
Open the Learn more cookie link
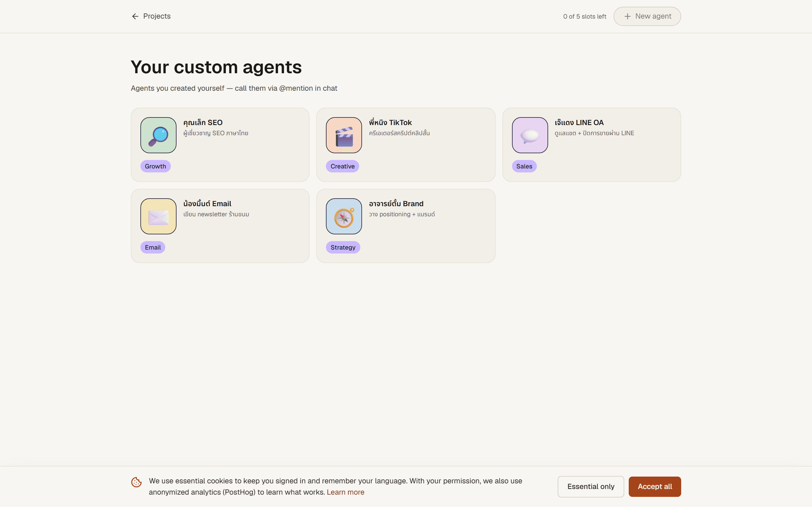(345, 492)
